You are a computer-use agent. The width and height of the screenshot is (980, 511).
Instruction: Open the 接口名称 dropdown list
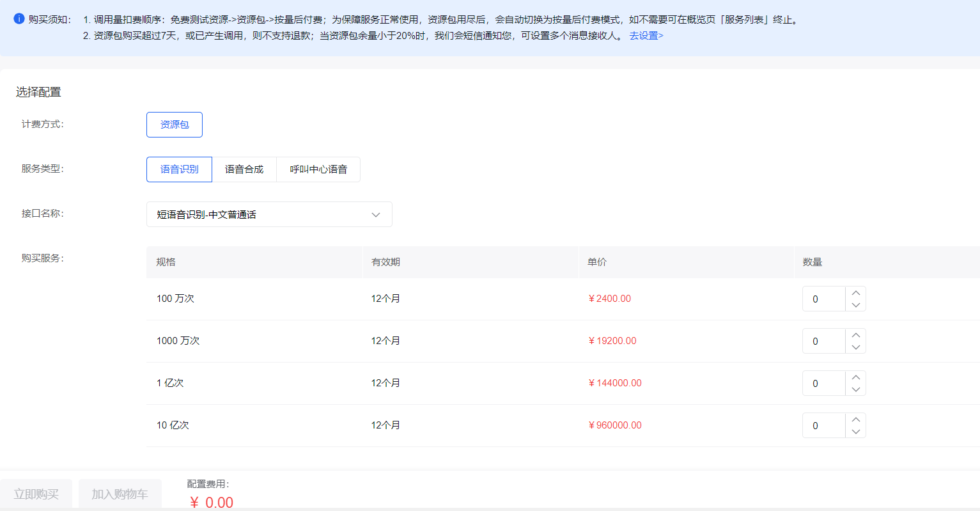click(x=268, y=215)
